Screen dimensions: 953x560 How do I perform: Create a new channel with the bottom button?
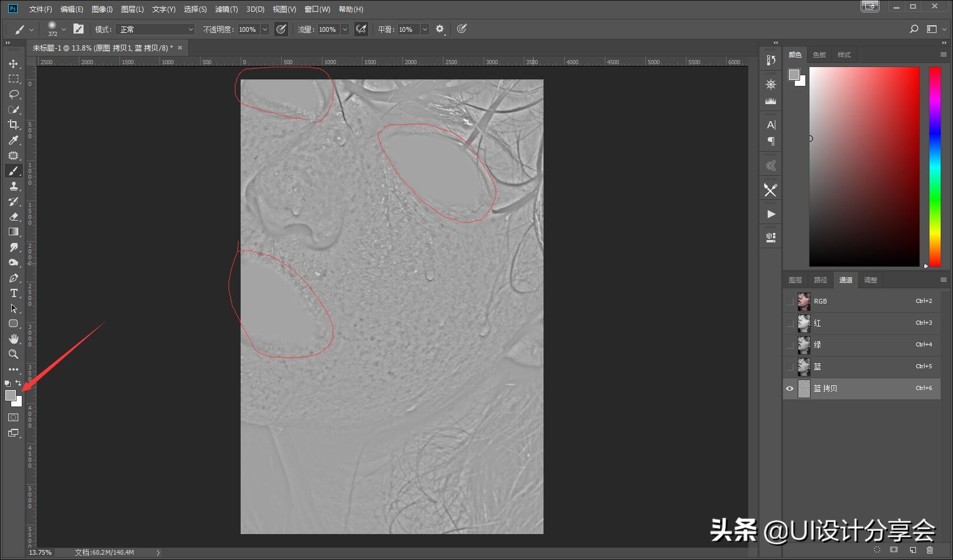(912, 550)
